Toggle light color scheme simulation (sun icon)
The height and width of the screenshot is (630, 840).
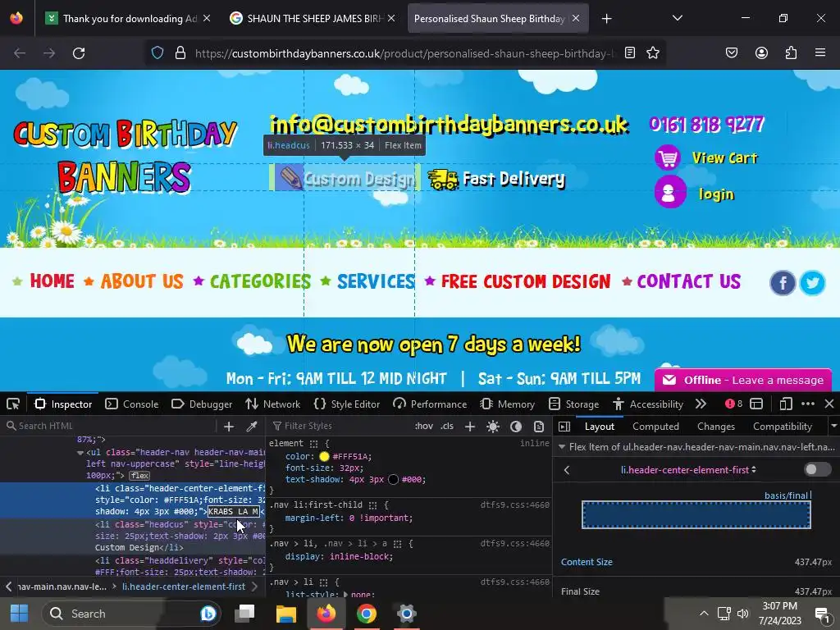493,427
